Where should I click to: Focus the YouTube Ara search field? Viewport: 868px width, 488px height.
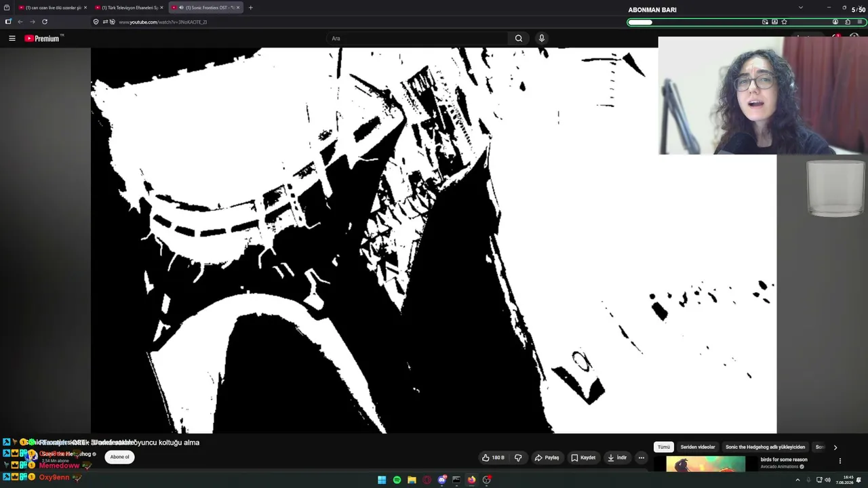(417, 39)
